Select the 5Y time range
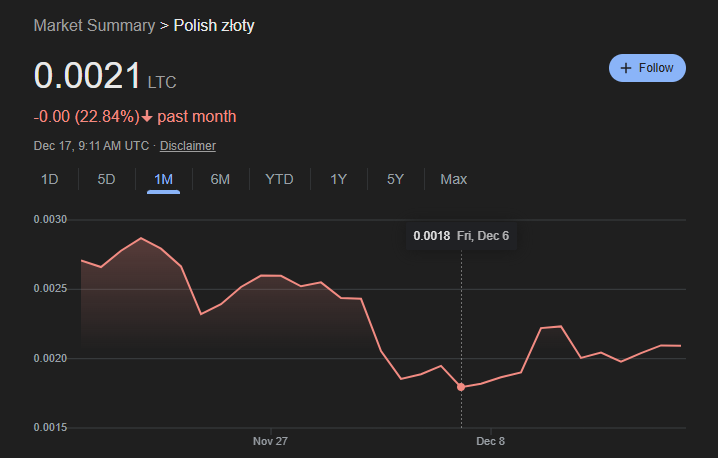 pos(395,180)
